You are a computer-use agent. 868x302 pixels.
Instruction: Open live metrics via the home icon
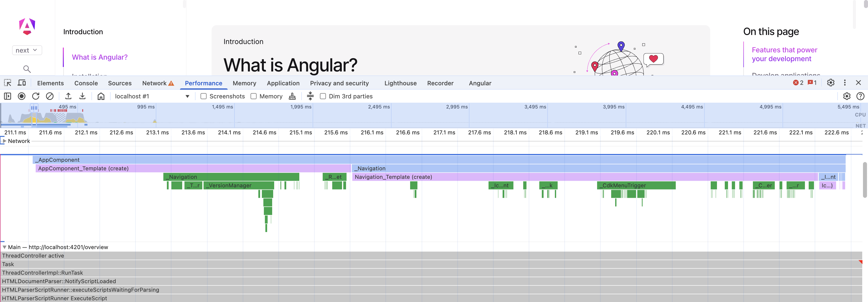tap(101, 96)
